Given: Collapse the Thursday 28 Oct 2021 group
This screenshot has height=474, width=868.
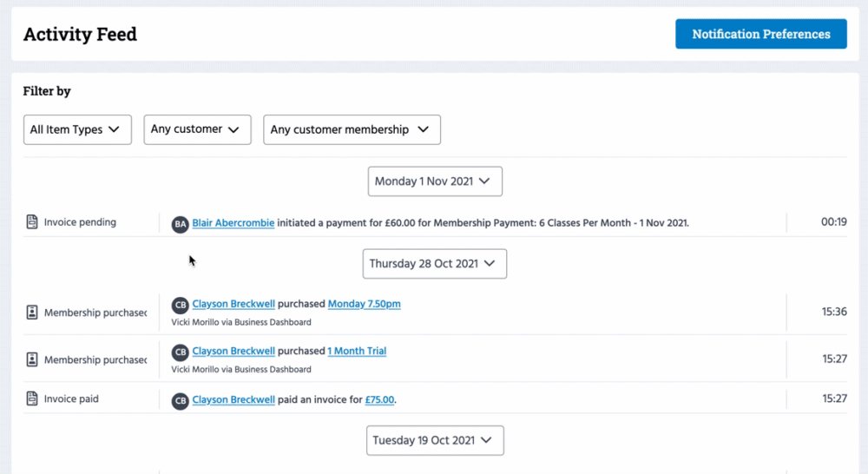Looking at the screenshot, I should [x=434, y=264].
